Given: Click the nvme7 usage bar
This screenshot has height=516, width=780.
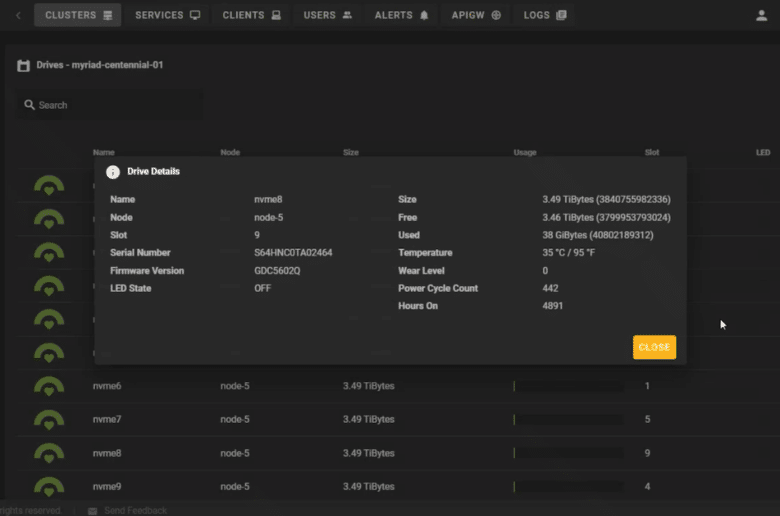Looking at the screenshot, I should point(568,419).
